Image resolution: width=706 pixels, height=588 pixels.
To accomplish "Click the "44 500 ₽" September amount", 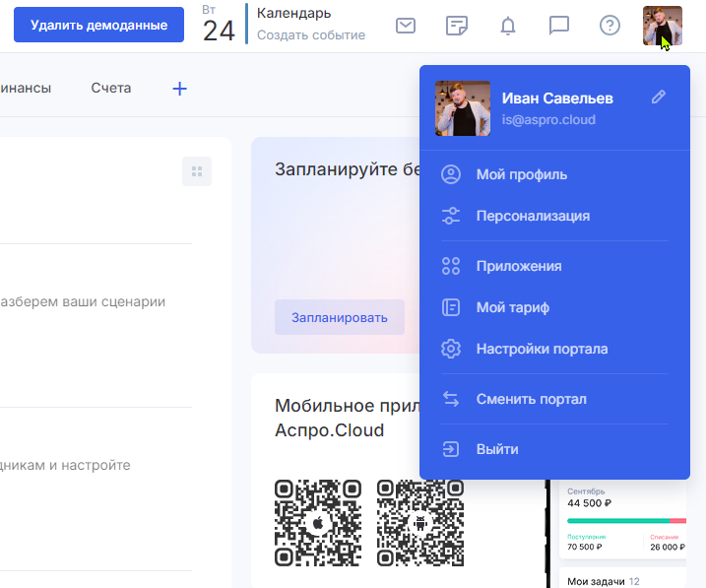I will [590, 503].
